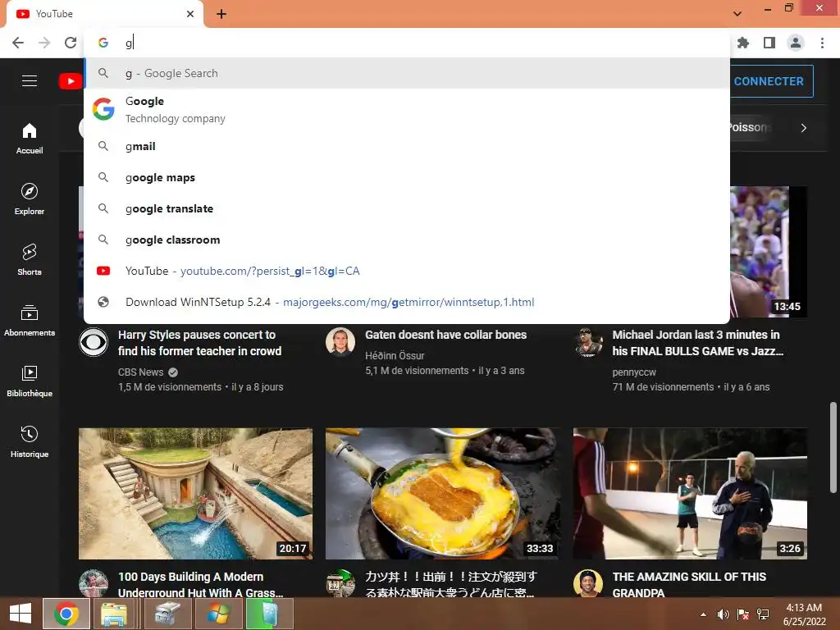Click the page vertical scrollbar thumb
The image size is (840, 630).
833,447
